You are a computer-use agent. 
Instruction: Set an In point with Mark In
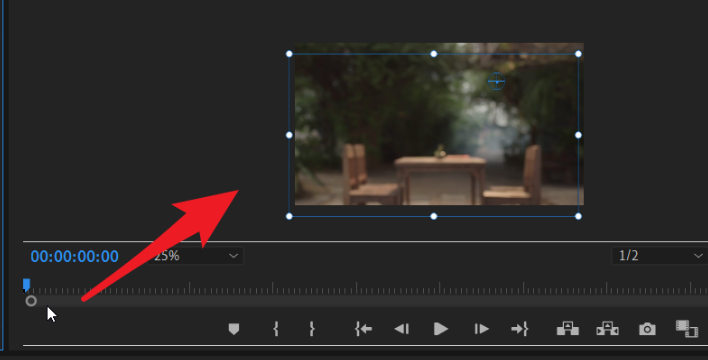(276, 329)
